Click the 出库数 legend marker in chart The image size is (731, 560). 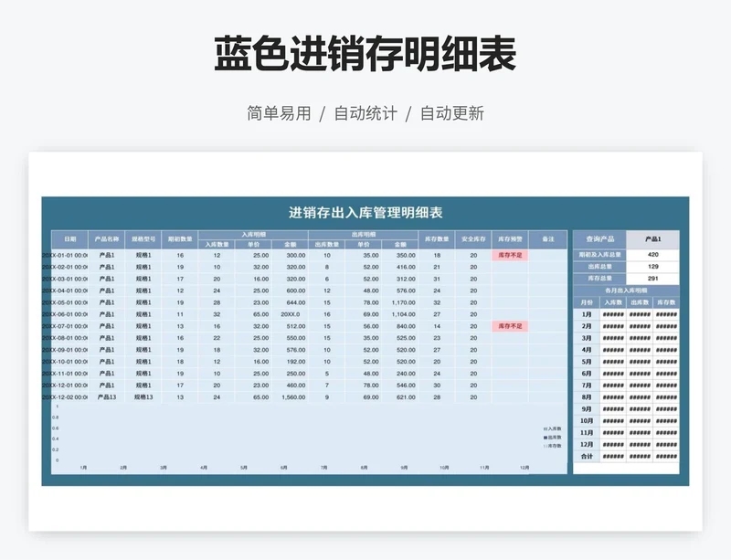coord(545,438)
